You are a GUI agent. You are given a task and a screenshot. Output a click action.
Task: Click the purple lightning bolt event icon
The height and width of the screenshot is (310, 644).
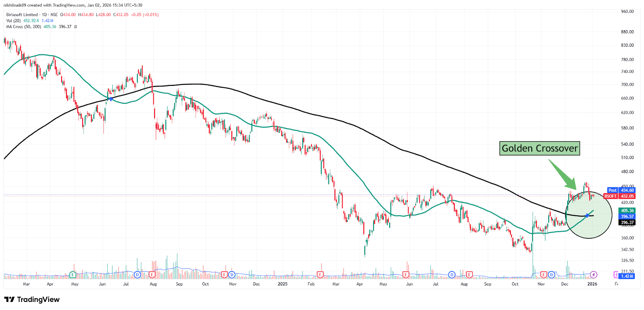click(x=594, y=275)
